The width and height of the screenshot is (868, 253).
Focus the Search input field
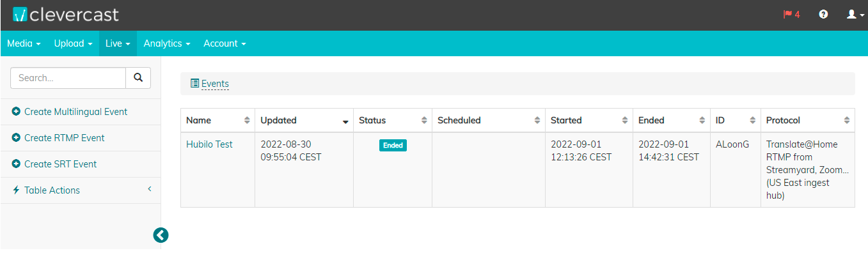[68, 78]
